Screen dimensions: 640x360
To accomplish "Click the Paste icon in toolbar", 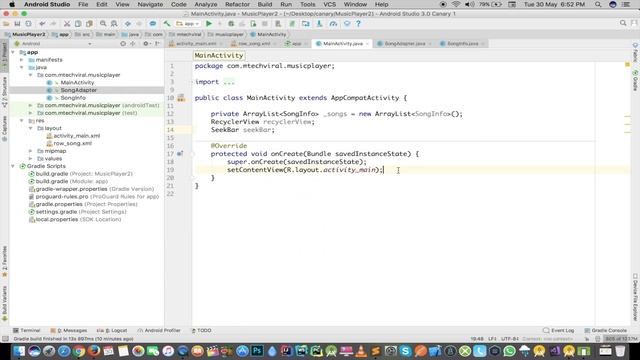I will coord(89,24).
